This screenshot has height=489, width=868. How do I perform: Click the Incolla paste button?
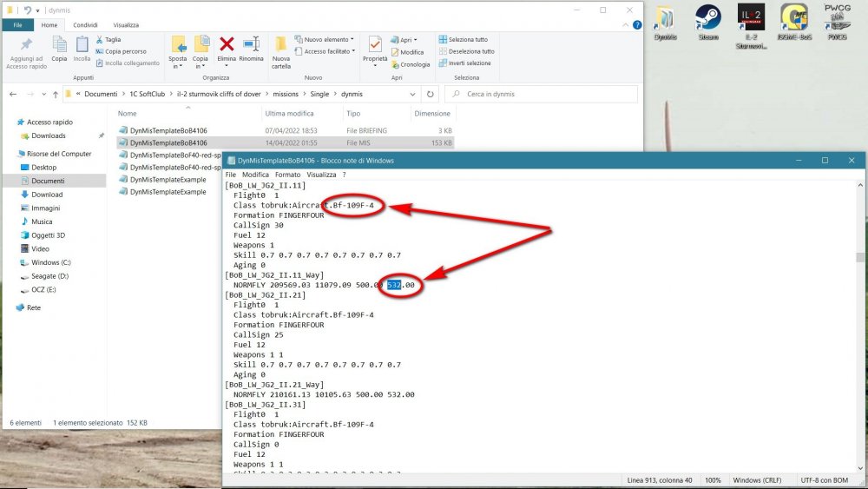tap(82, 49)
